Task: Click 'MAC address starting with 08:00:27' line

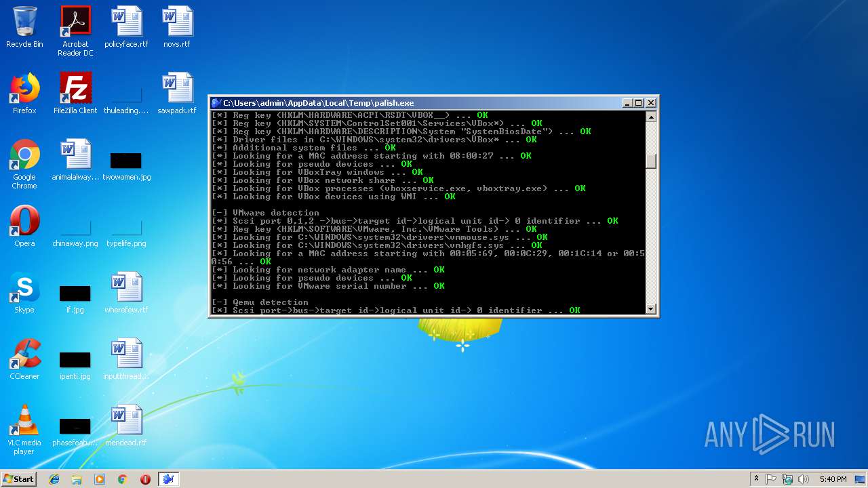Action: click(371, 156)
